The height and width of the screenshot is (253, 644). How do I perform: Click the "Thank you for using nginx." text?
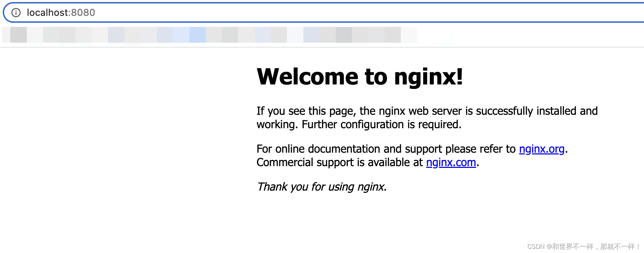[322, 187]
